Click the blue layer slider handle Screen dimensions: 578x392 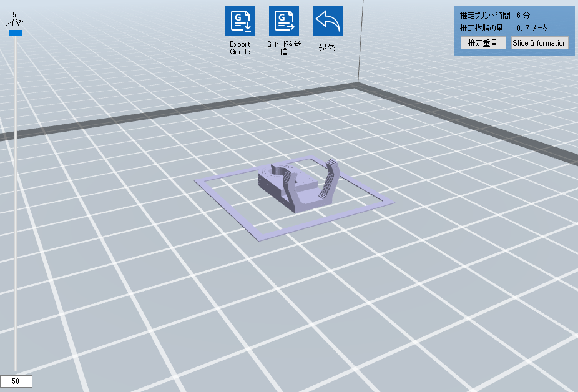click(16, 33)
